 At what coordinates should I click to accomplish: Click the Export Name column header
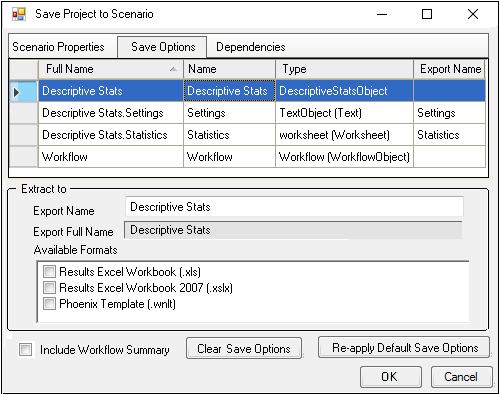pyautogui.click(x=449, y=69)
